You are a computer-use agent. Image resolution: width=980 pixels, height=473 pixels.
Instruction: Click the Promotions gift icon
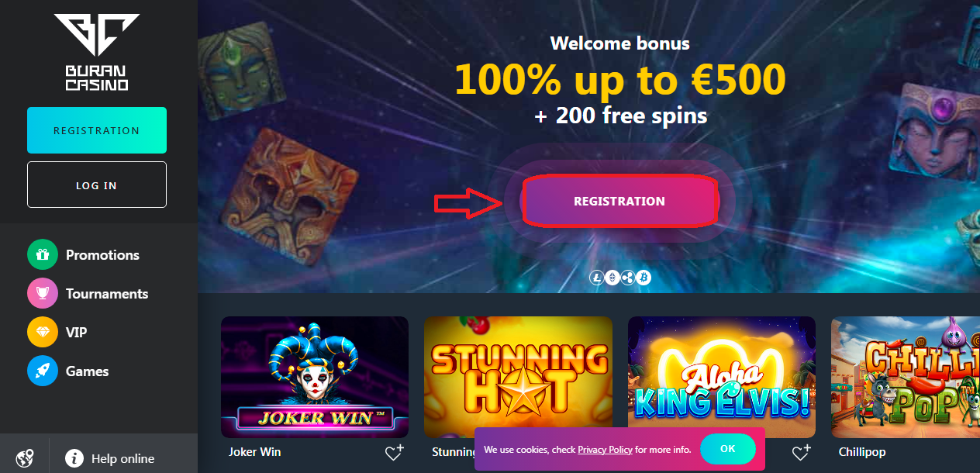pyautogui.click(x=43, y=254)
